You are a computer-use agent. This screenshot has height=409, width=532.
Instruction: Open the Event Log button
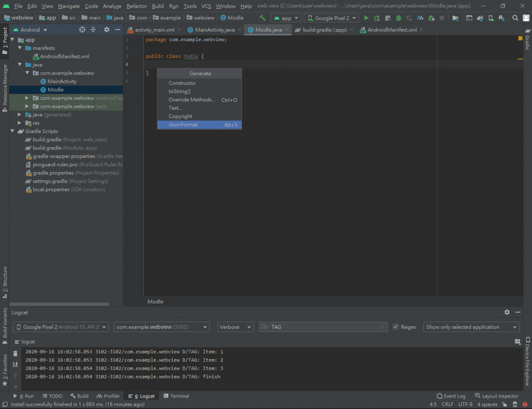[x=451, y=396]
